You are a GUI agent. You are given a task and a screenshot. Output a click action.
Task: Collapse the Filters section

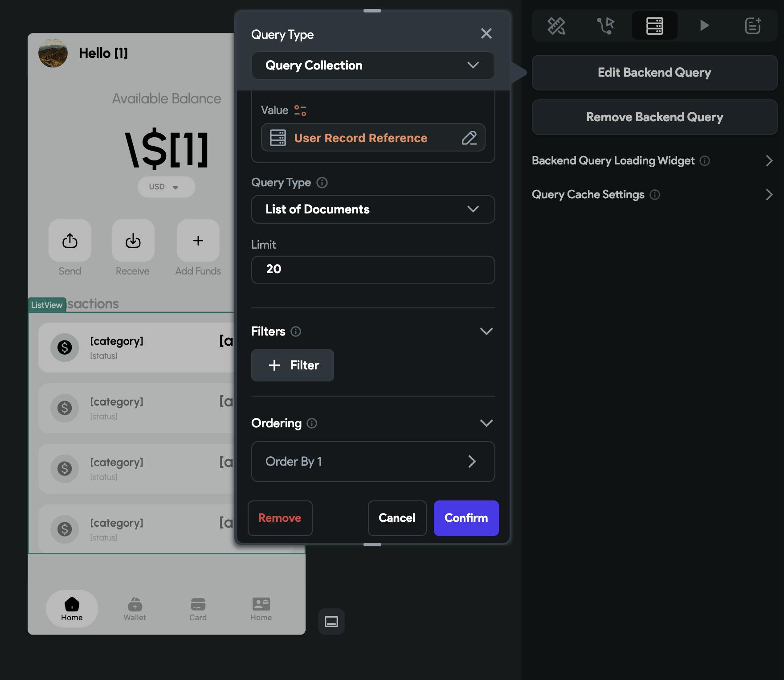tap(486, 331)
